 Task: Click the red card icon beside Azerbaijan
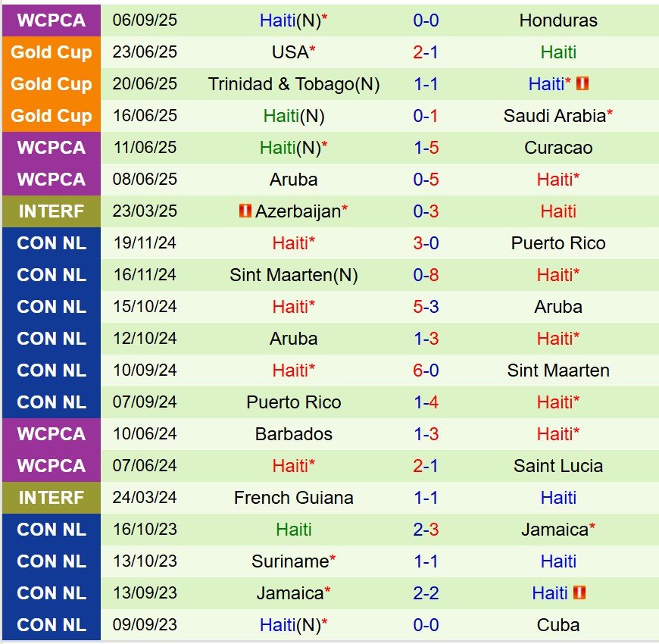(245, 211)
